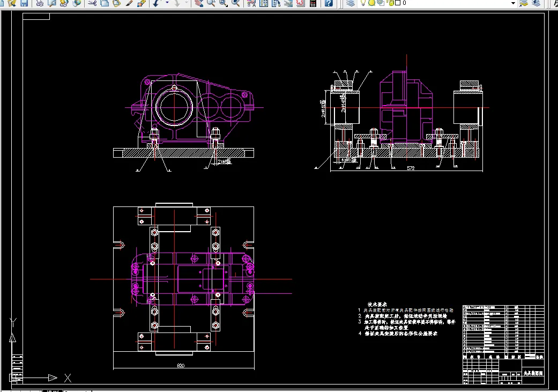Open the Markup Set Manager icon
The image size is (558, 392).
300,3
